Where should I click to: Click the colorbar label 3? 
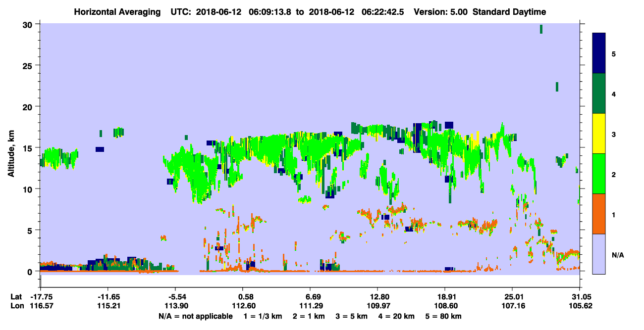(614, 134)
